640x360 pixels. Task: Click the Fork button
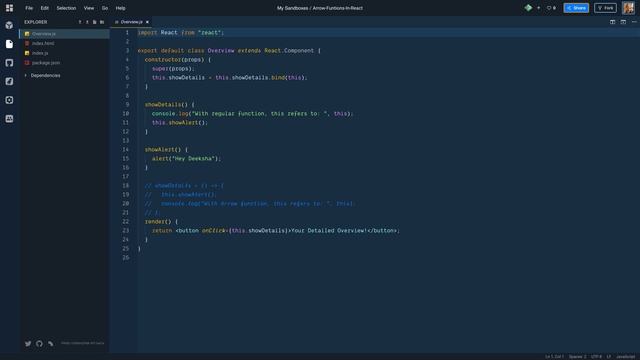[x=605, y=8]
